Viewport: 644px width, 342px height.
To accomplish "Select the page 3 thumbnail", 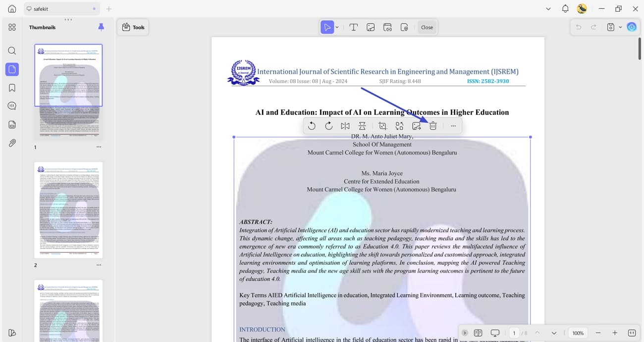I will click(x=68, y=311).
